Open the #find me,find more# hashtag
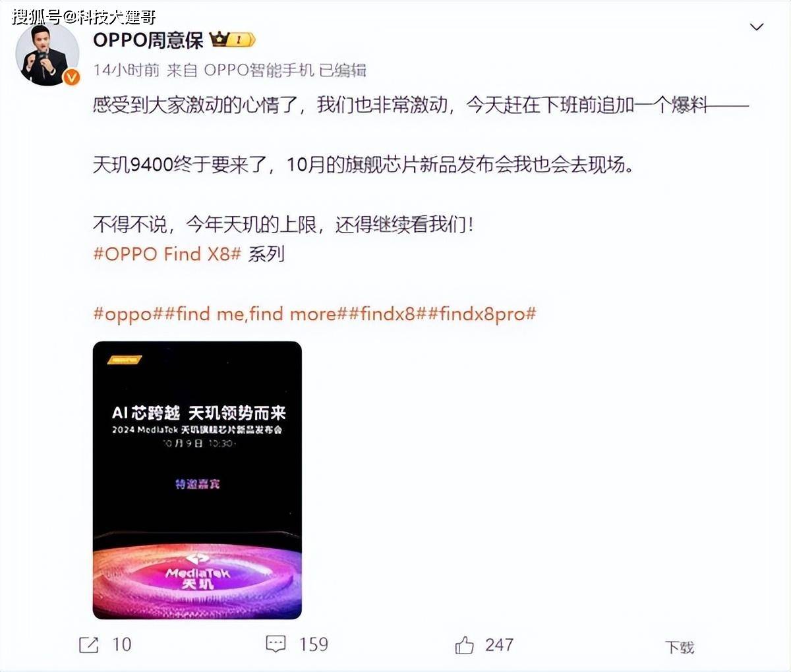The height and width of the screenshot is (672, 791). 256,314
